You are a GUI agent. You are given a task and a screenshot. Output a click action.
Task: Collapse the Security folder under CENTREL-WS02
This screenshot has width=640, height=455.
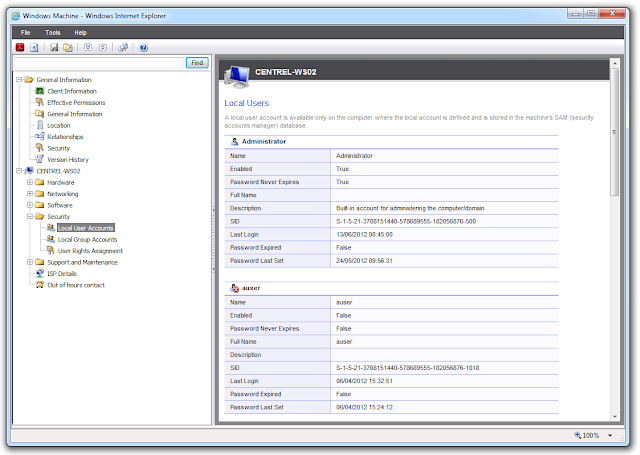click(30, 216)
